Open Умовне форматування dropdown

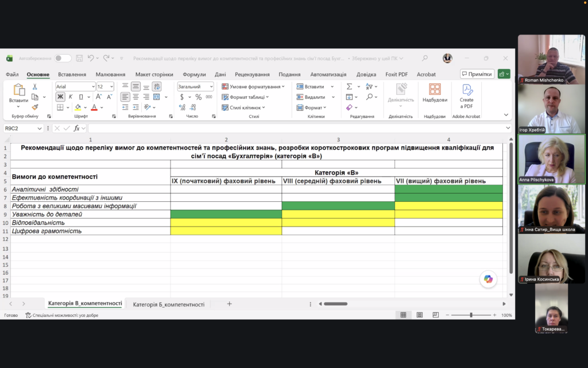click(x=253, y=87)
